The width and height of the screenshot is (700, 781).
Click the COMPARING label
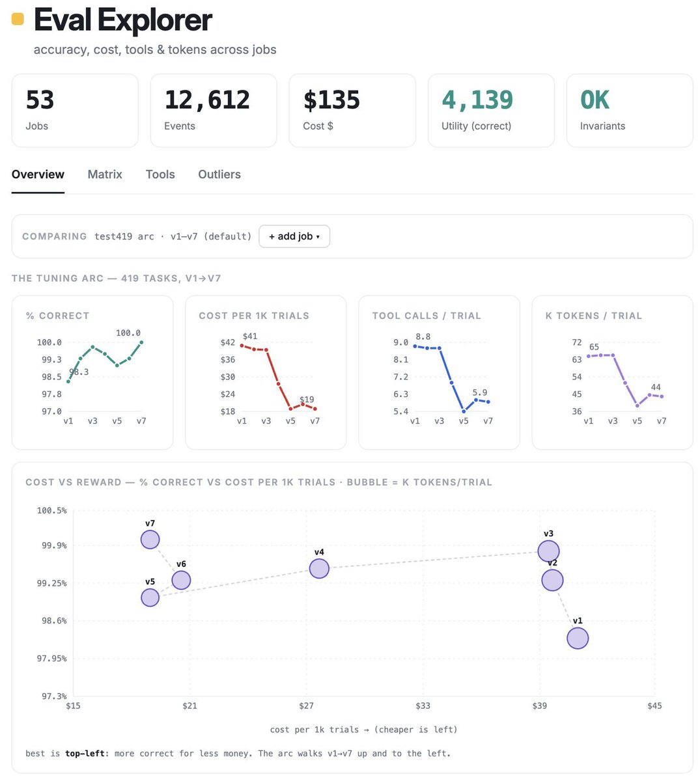point(54,236)
